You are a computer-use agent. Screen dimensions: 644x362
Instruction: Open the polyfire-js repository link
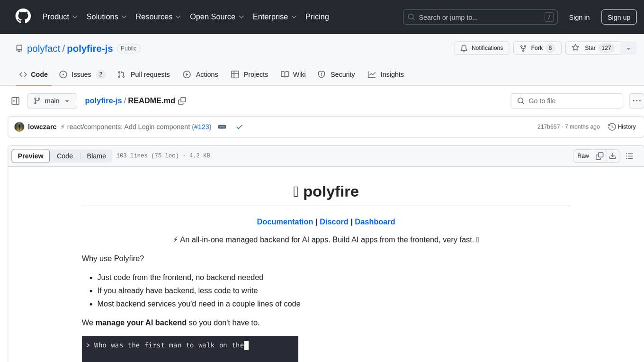click(90, 48)
